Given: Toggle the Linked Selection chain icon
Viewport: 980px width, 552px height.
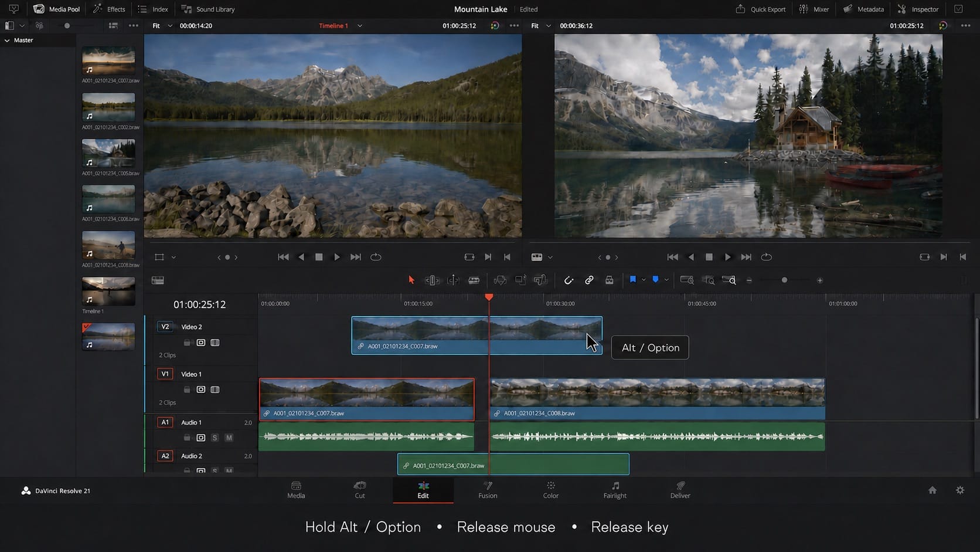Looking at the screenshot, I should tap(589, 280).
